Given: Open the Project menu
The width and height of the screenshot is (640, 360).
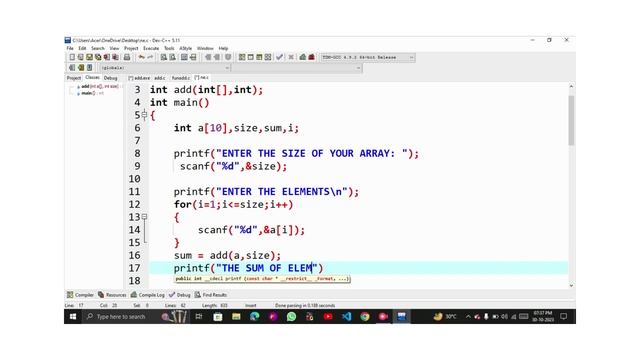Looking at the screenshot, I should (131, 48).
